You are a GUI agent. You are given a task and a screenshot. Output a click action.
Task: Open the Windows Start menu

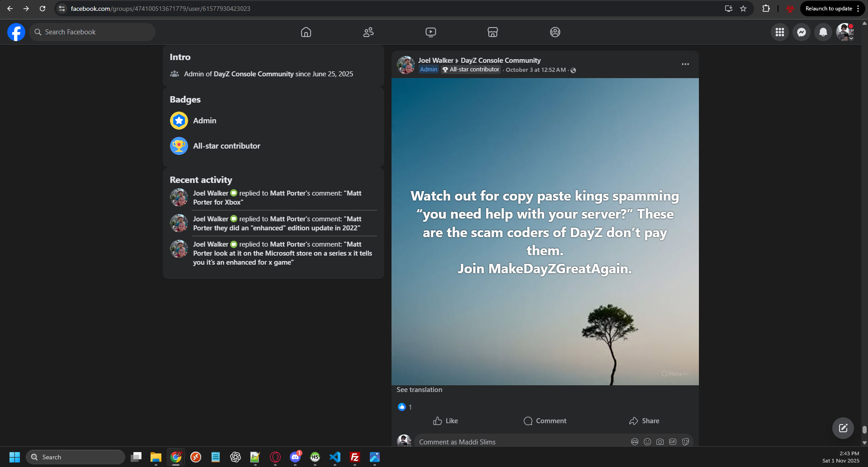[x=14, y=457]
